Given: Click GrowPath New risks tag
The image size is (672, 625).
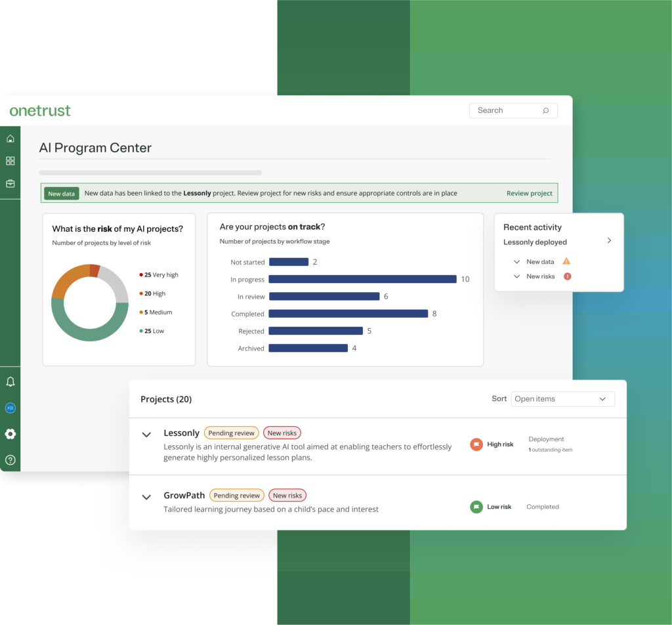Looking at the screenshot, I should click(x=287, y=496).
